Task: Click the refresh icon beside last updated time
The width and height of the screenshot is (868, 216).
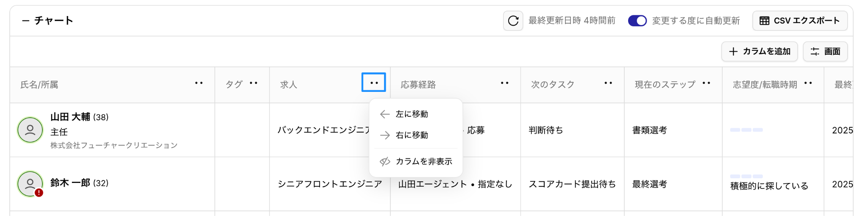Action: click(x=513, y=21)
